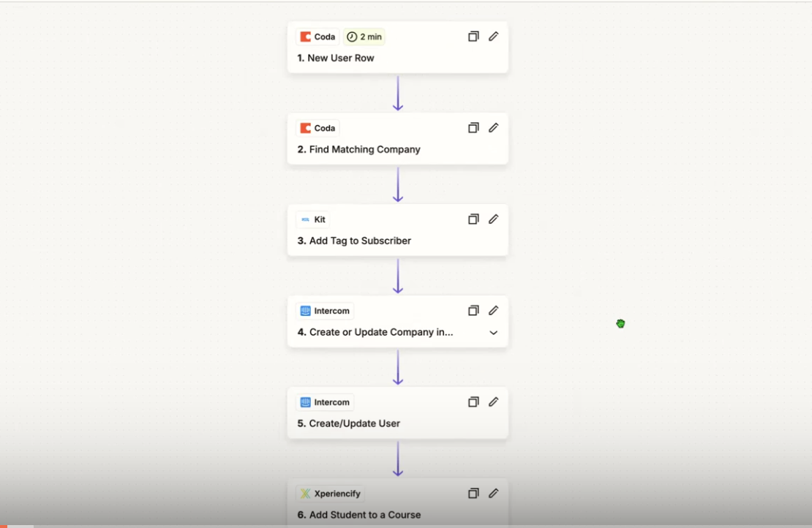Click the Kit app badge in step 3
The height and width of the screenshot is (528, 812).
pos(313,219)
